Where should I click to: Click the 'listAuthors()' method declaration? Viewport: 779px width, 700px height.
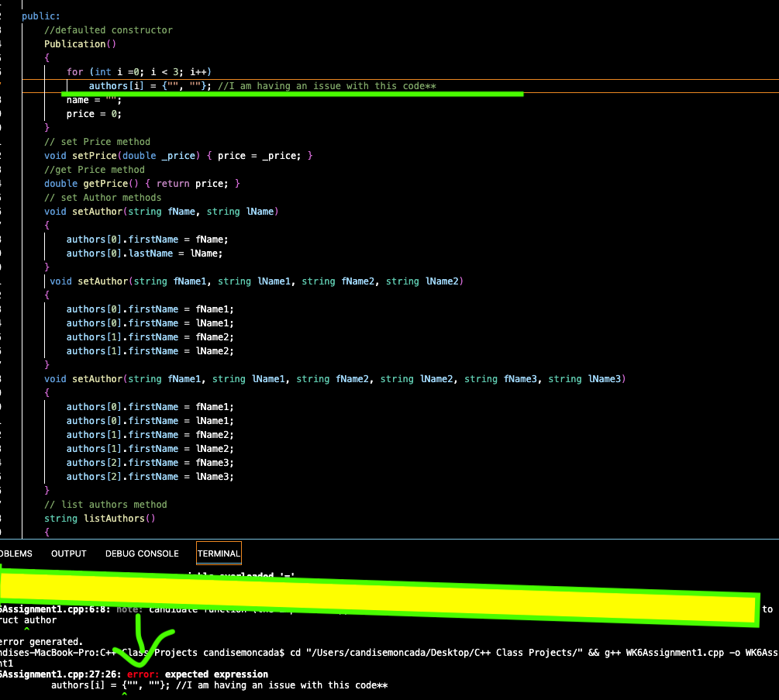[x=100, y=518]
